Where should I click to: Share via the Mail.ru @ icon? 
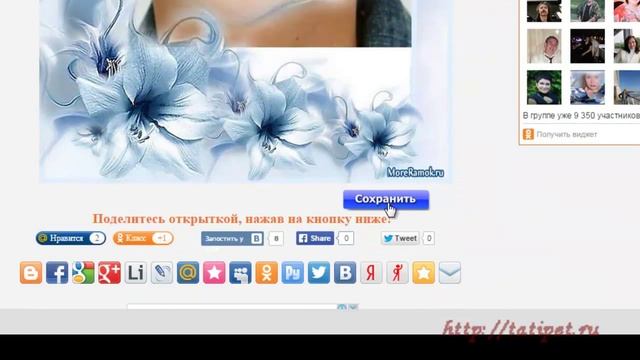click(188, 273)
